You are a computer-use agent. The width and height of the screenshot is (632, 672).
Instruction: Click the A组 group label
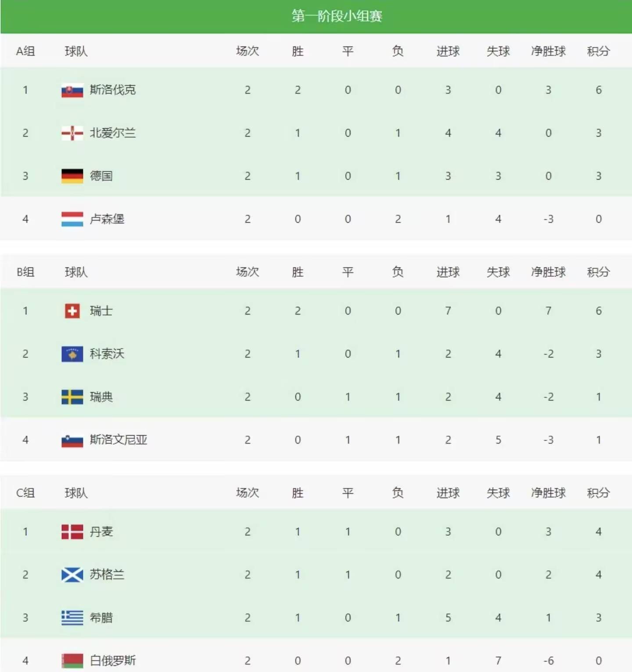click(25, 51)
